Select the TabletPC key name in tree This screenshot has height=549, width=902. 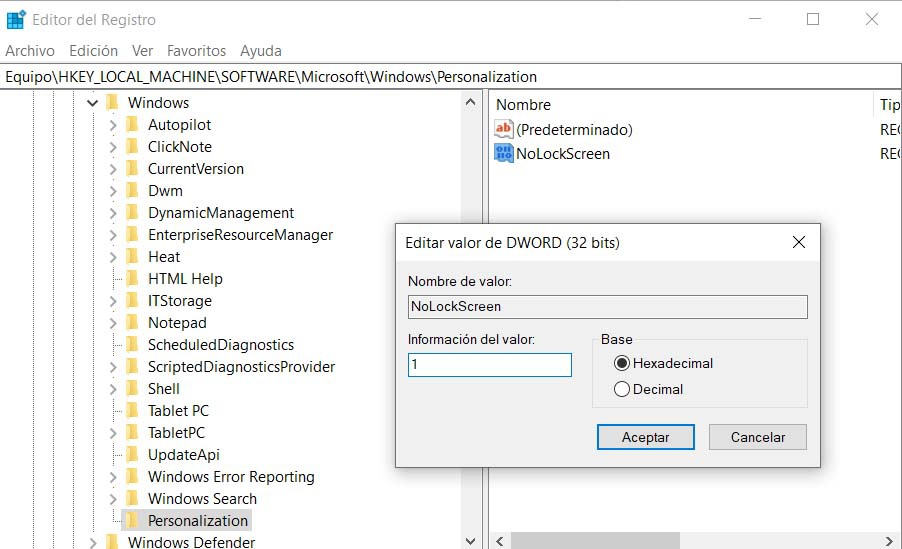click(x=176, y=432)
